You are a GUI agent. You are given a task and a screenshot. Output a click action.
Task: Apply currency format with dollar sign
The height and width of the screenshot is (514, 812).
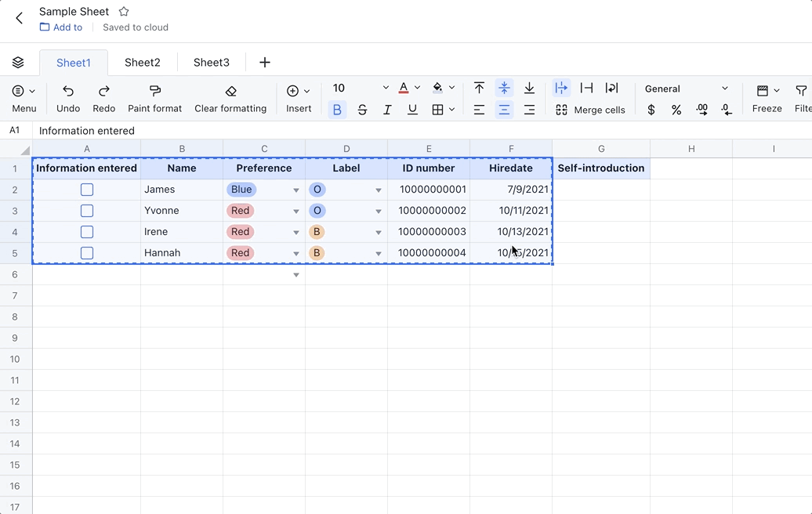click(x=651, y=110)
